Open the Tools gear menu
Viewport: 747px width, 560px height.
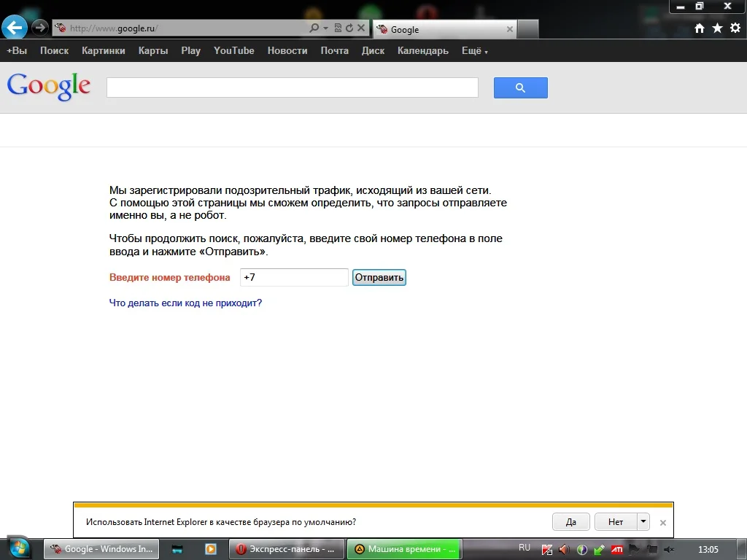point(735,28)
